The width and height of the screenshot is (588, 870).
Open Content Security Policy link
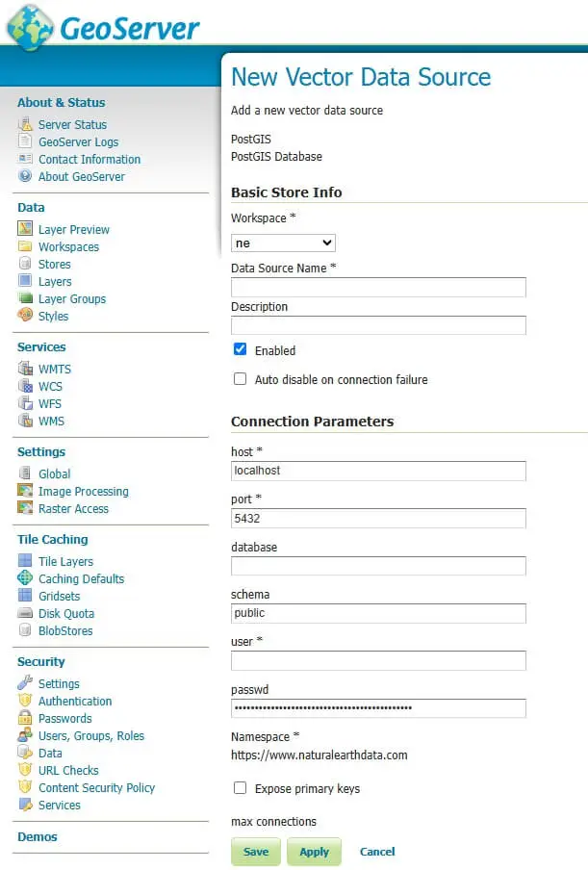[96, 788]
